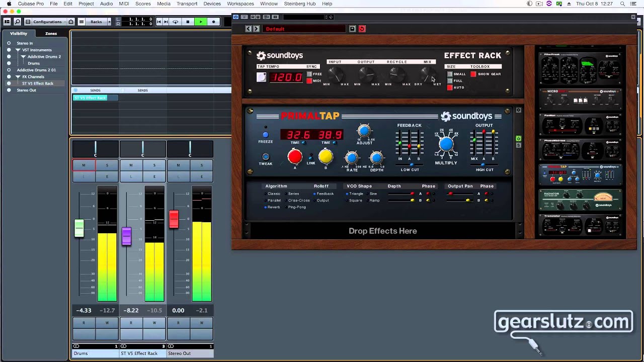Select ST V5 Effect Rack in visibility list
Viewport: 644px width, 362px height.
tap(37, 83)
